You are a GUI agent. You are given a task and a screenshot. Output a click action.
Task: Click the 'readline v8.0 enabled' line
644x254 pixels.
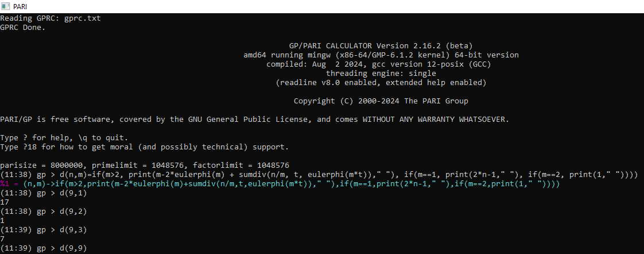[x=381, y=83]
